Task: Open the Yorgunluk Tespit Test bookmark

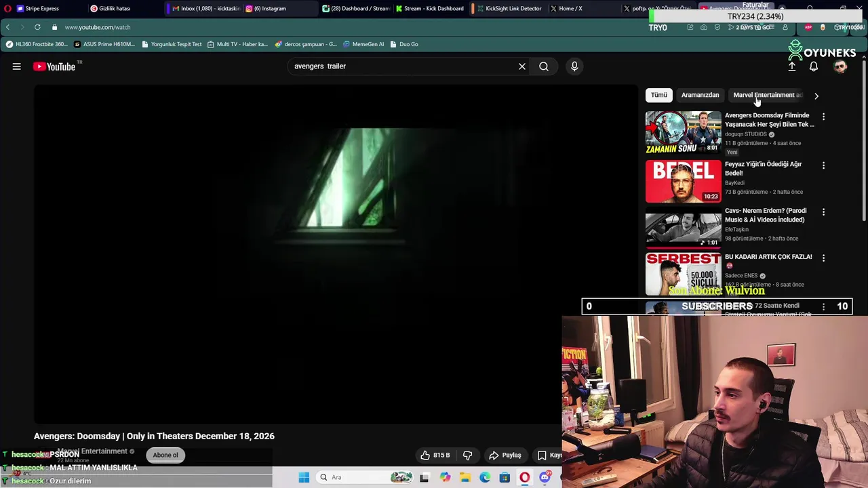Action: 172,44
